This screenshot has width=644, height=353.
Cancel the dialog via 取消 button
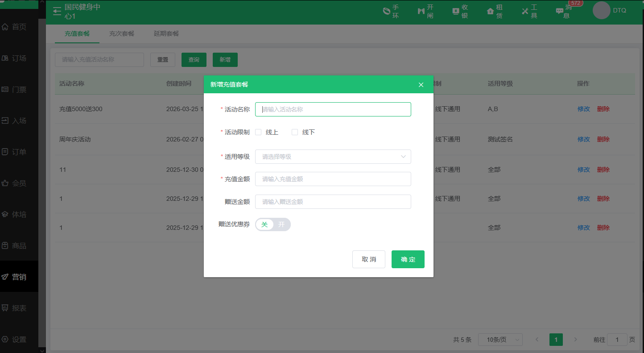pos(368,259)
